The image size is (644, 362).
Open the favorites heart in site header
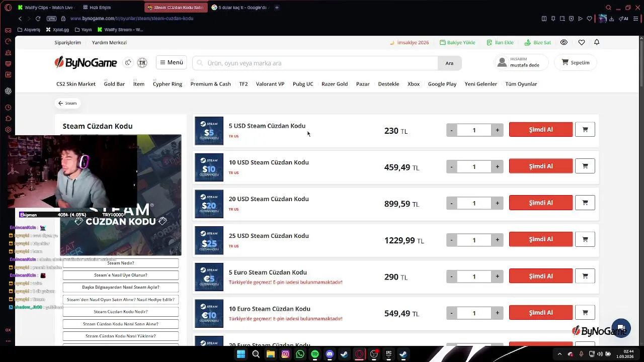tap(582, 42)
